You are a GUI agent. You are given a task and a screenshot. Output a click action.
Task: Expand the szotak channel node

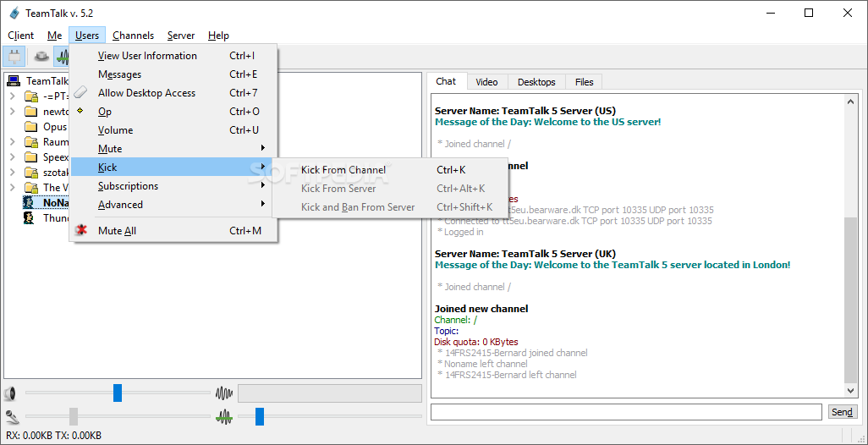[12, 173]
